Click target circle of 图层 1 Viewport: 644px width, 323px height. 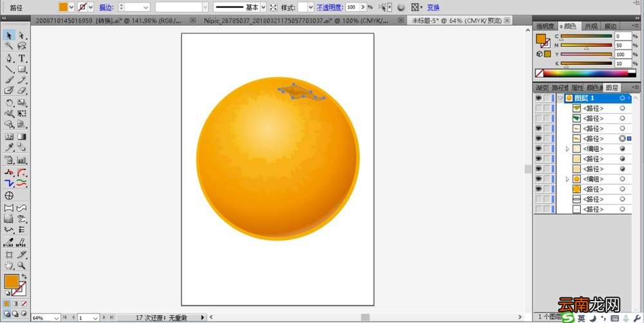pos(622,98)
